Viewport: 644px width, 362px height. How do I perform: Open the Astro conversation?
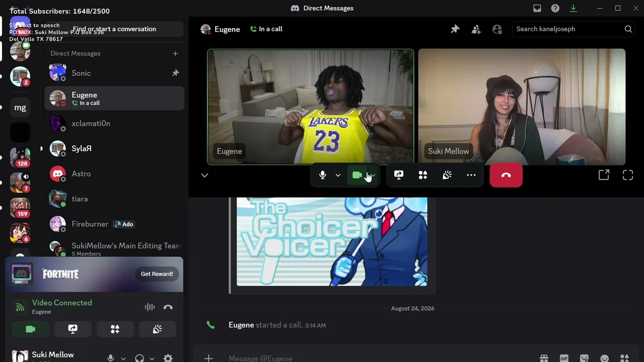click(x=114, y=174)
